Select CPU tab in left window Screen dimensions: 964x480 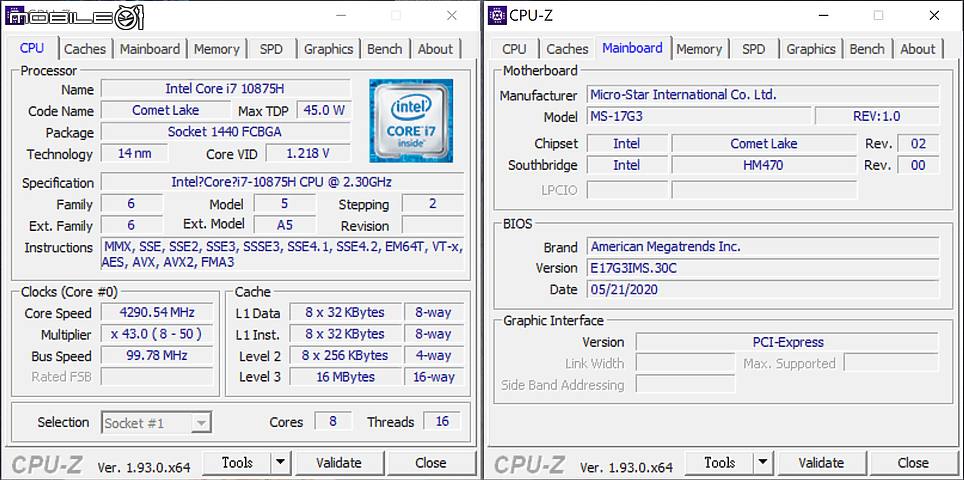click(32, 48)
